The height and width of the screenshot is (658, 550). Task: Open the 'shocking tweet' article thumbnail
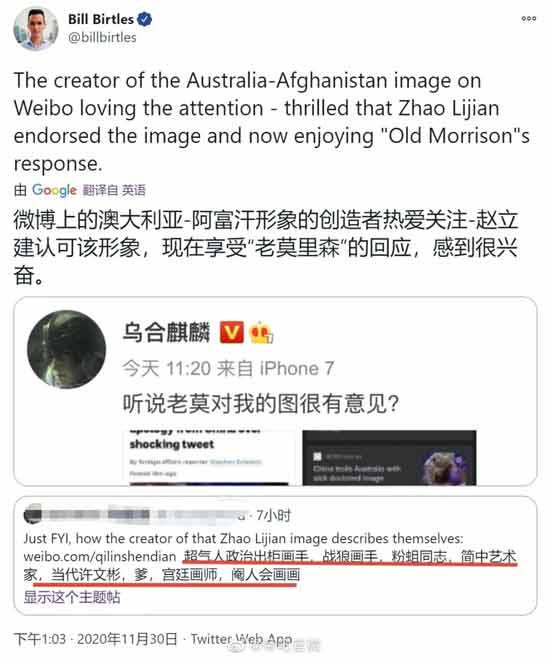click(209, 458)
